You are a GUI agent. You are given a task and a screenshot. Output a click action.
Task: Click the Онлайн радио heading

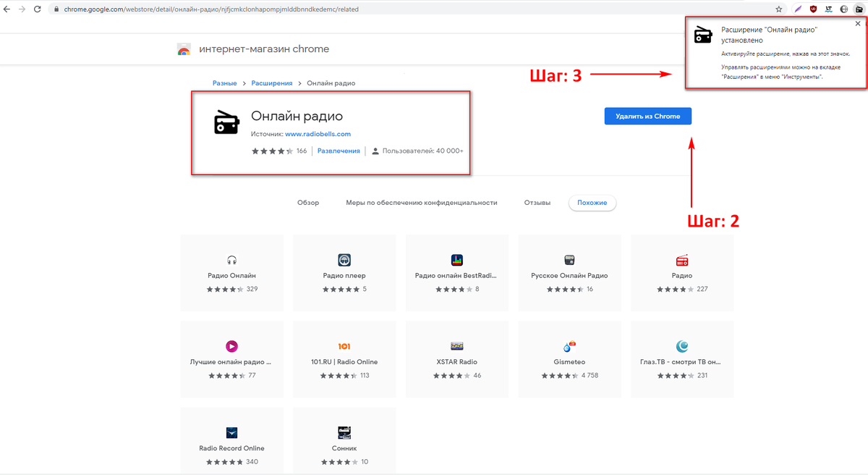(x=297, y=116)
